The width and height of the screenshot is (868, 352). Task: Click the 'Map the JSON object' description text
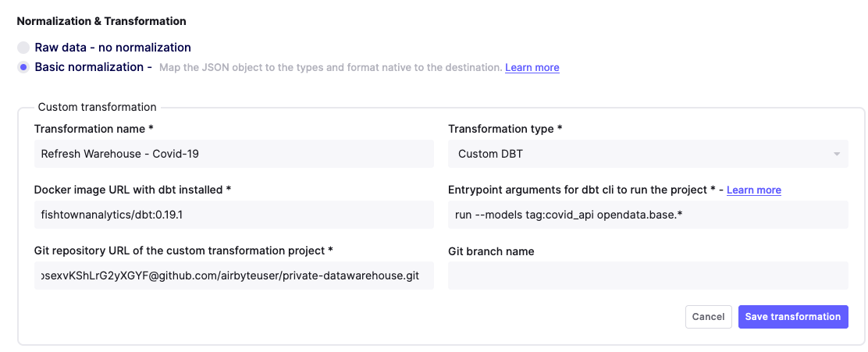coord(329,68)
